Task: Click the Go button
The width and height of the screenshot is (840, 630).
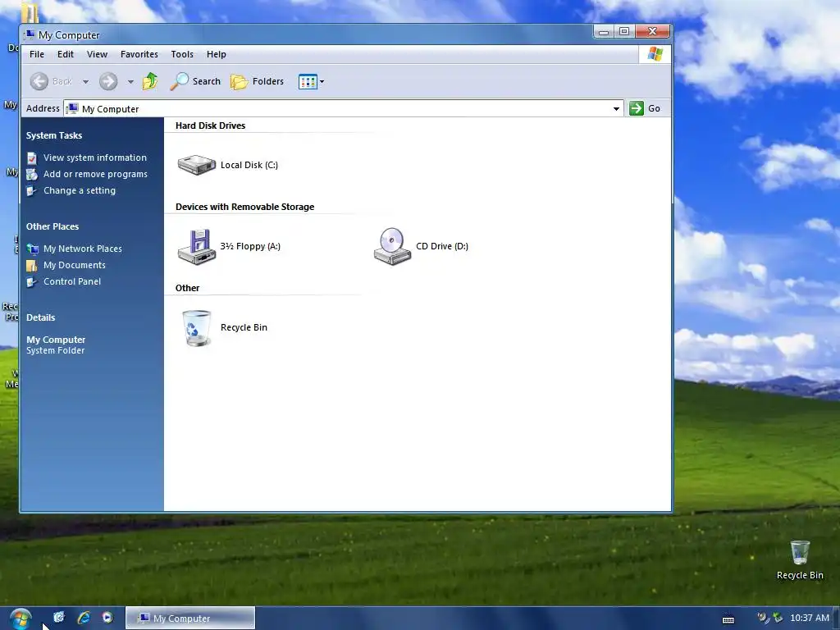Action: (x=645, y=108)
